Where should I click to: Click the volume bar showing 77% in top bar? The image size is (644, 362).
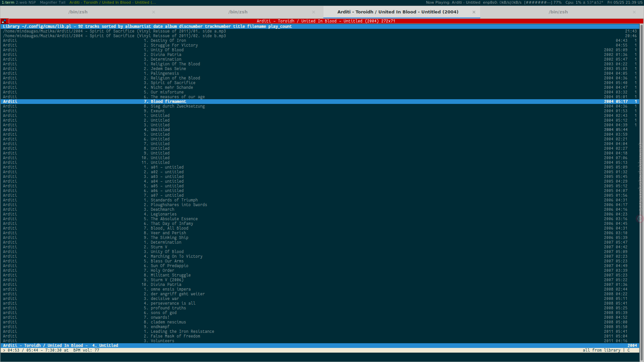pyautogui.click(x=543, y=2)
